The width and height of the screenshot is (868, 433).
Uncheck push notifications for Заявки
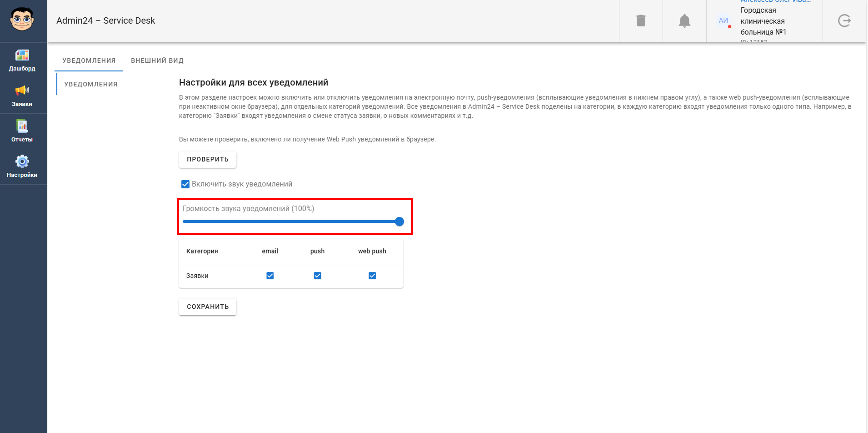tap(318, 276)
